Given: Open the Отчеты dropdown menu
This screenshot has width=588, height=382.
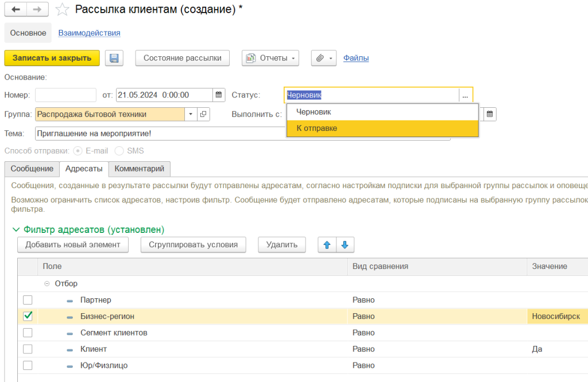Looking at the screenshot, I should pyautogui.click(x=270, y=58).
